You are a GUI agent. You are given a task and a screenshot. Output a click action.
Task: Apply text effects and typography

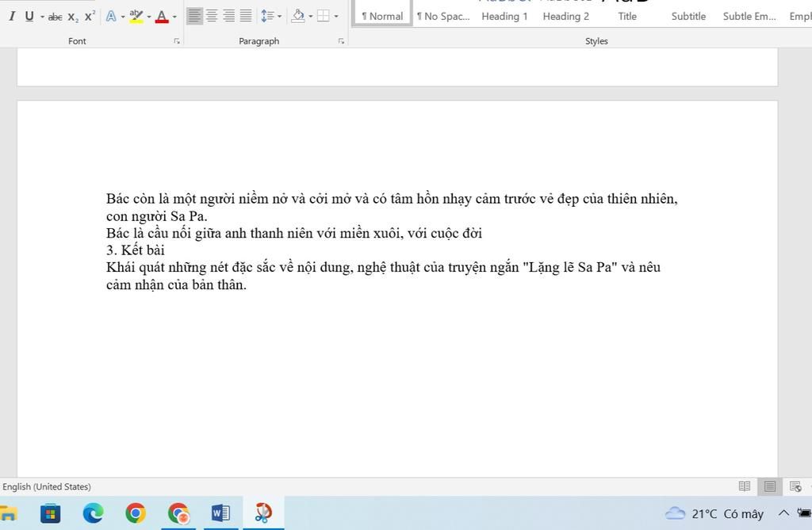(111, 16)
